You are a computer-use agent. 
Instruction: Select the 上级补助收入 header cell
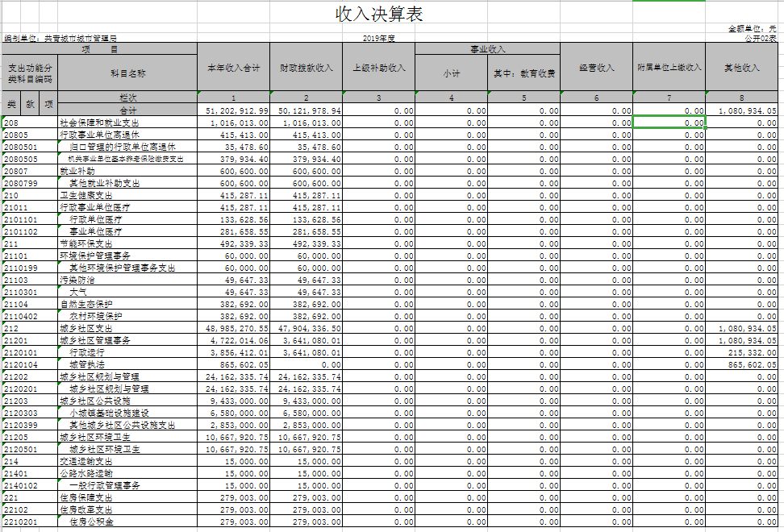pos(379,69)
